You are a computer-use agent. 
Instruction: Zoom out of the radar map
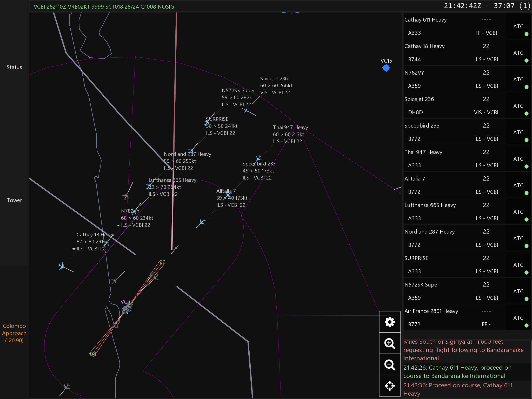tap(390, 365)
